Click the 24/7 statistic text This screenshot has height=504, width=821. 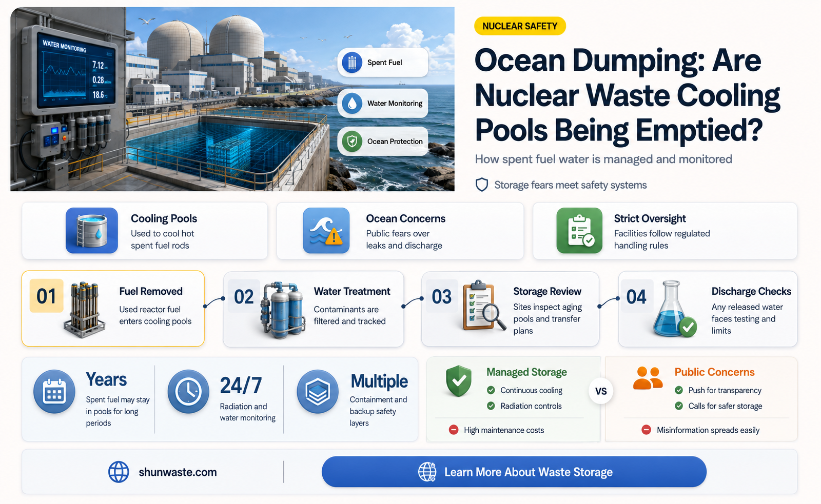click(241, 386)
